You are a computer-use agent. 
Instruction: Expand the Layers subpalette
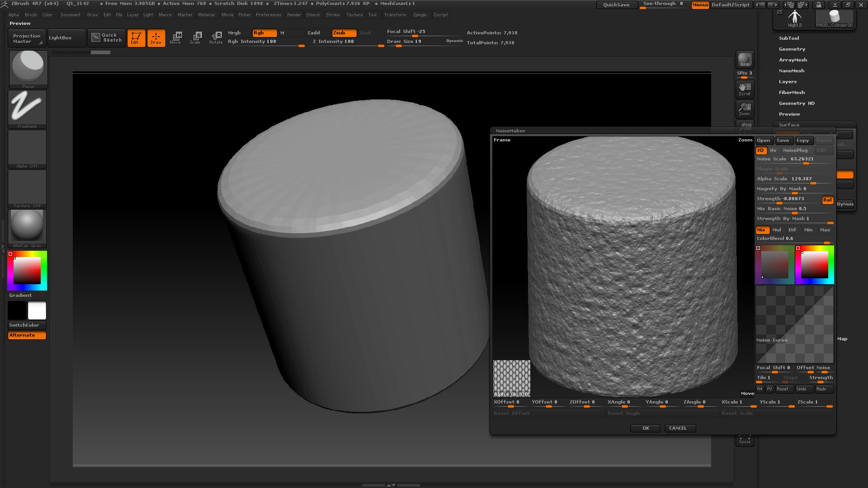(x=788, y=82)
